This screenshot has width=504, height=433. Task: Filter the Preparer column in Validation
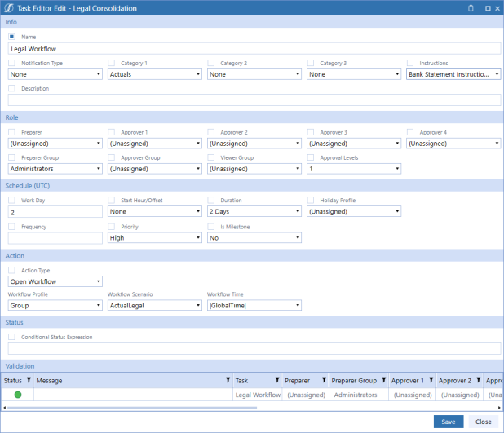(x=324, y=380)
